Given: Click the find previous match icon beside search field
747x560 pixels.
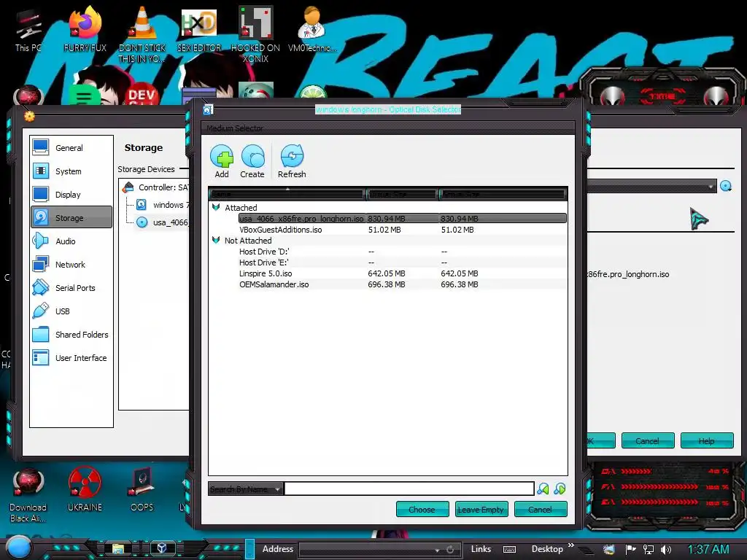Looking at the screenshot, I should click(x=543, y=489).
